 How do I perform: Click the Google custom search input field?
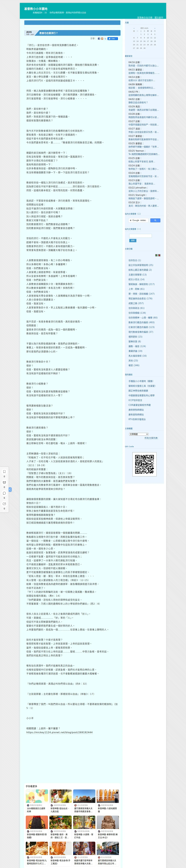[x=138, y=220]
